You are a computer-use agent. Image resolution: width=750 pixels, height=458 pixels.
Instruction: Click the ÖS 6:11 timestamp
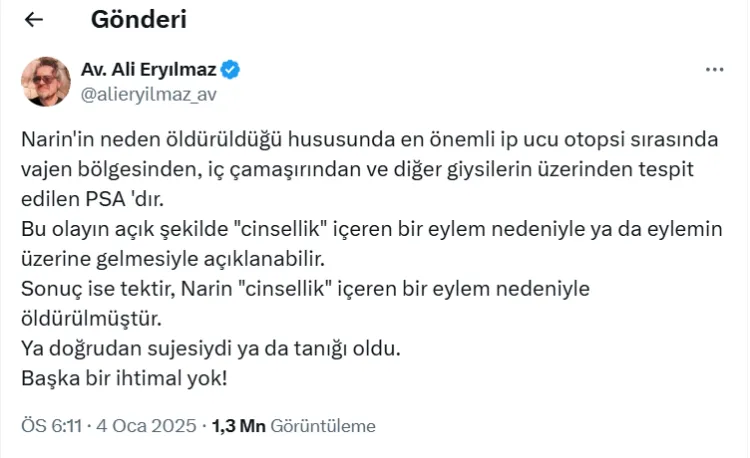coord(52,426)
